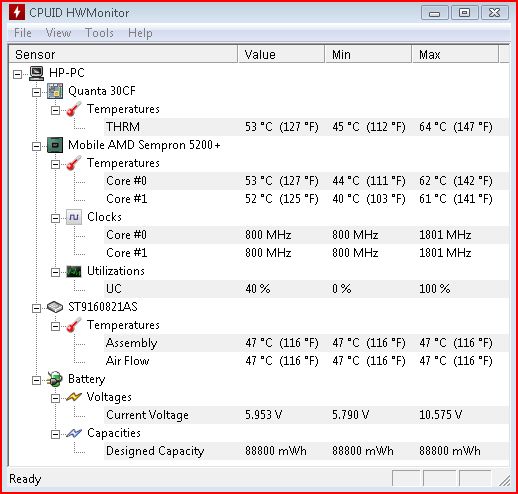The image size is (518, 494).
Task: Collapse the Mobile AMD Sempron 5200+ node
Action: coord(36,146)
